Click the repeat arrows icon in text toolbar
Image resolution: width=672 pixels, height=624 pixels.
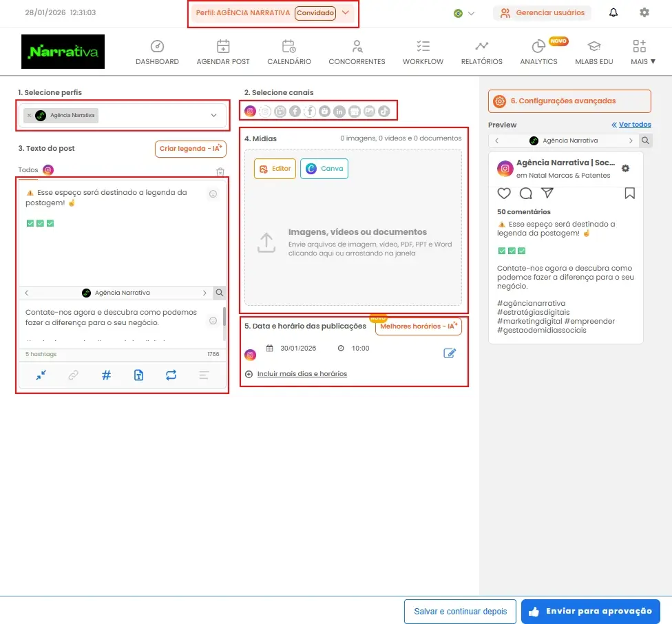click(171, 375)
